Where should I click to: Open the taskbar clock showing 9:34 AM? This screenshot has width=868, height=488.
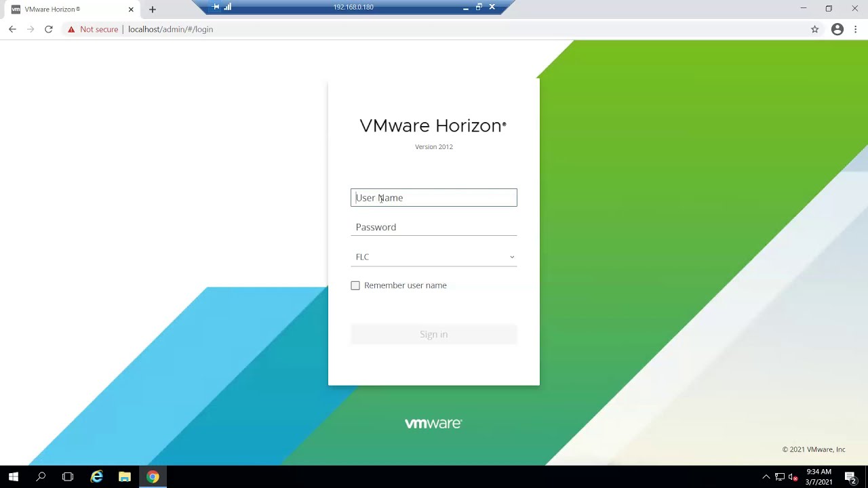pyautogui.click(x=818, y=476)
